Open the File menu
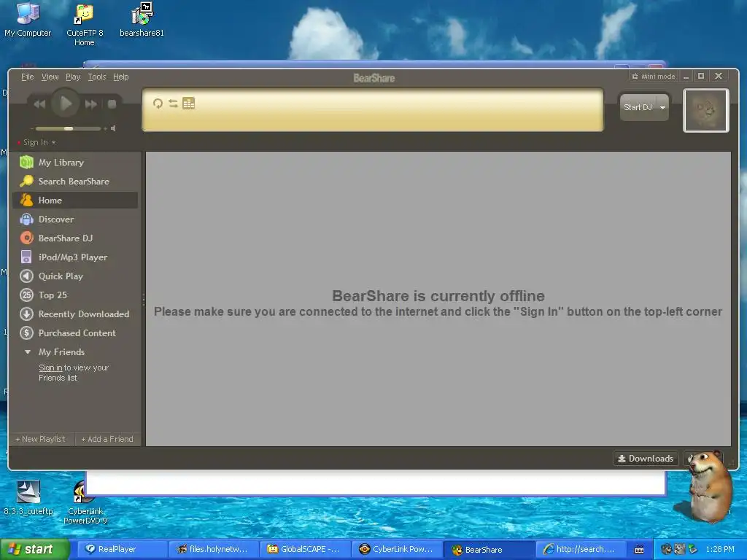Screen dimensions: 747x560 [28, 77]
